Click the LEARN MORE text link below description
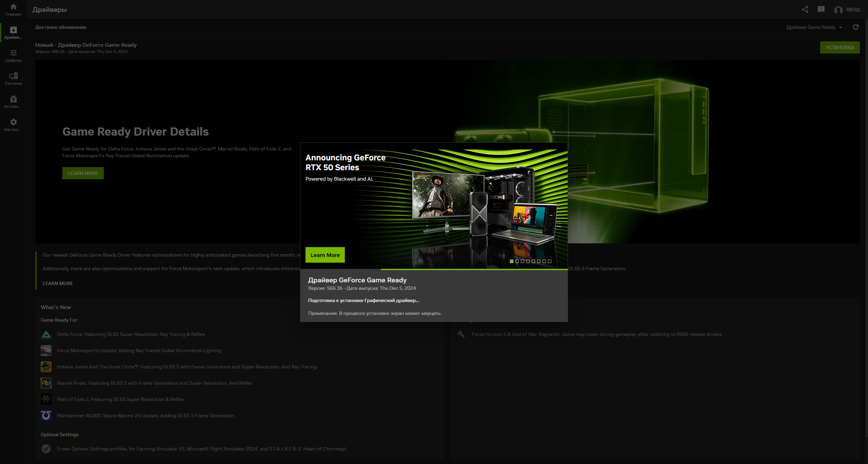The width and height of the screenshot is (868, 464). coord(58,283)
